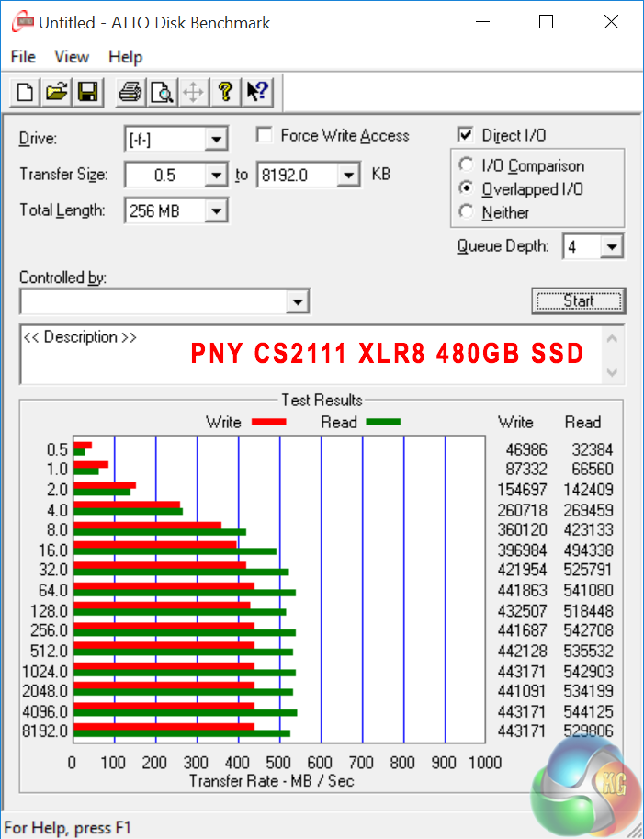This screenshot has height=839, width=644.
Task: Select Overlapped I/O radio button
Action: pos(466,188)
